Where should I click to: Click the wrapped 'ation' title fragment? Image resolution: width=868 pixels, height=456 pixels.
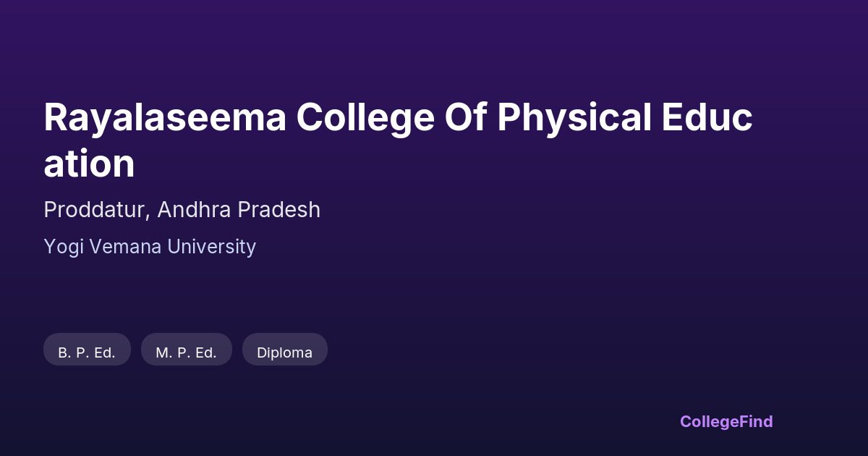pyautogui.click(x=89, y=164)
